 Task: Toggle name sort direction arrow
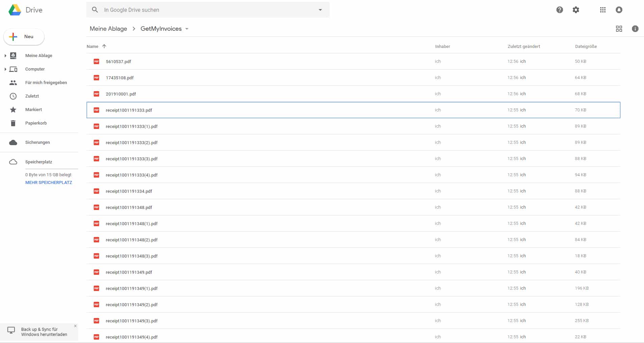click(x=104, y=46)
